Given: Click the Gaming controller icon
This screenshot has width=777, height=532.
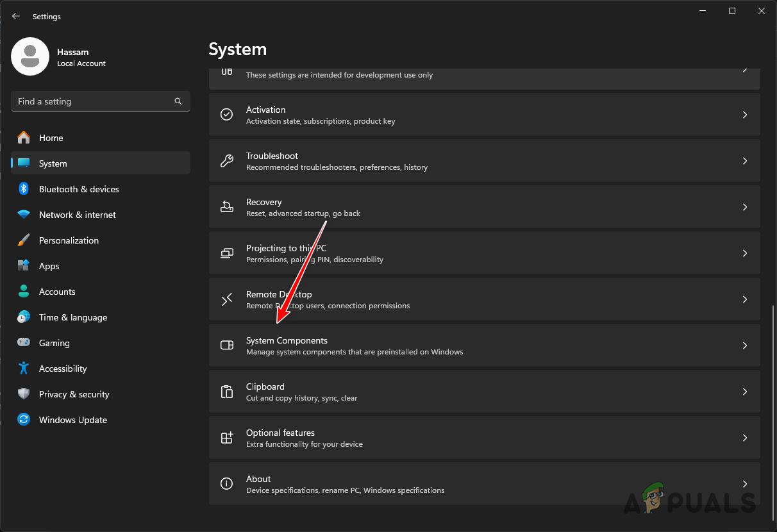Looking at the screenshot, I should coord(24,342).
